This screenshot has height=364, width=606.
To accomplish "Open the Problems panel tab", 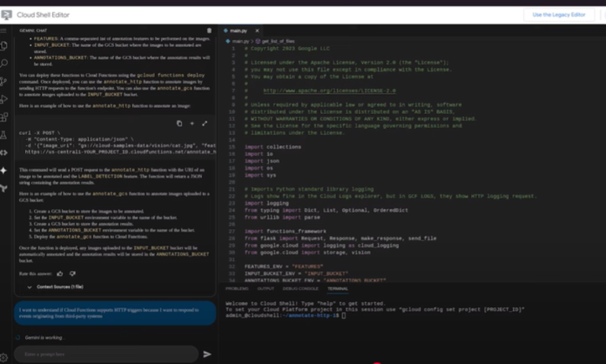I will (237, 288).
